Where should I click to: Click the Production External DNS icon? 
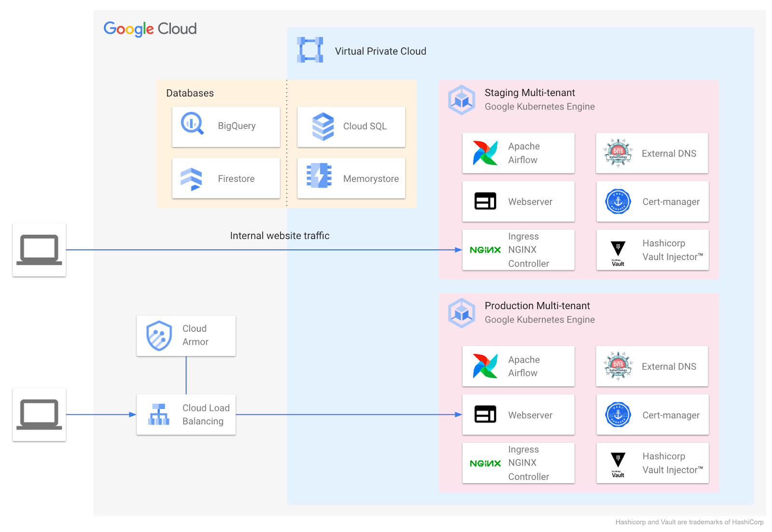(618, 366)
